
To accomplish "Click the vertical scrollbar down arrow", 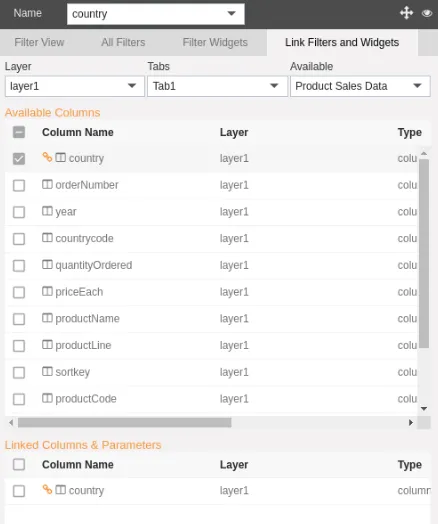I will pyautogui.click(x=424, y=408).
